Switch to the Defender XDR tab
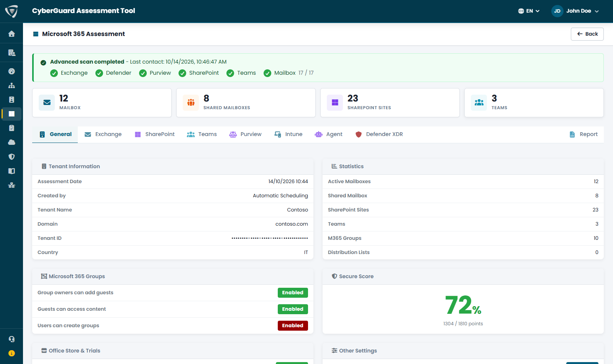 [x=379, y=134]
